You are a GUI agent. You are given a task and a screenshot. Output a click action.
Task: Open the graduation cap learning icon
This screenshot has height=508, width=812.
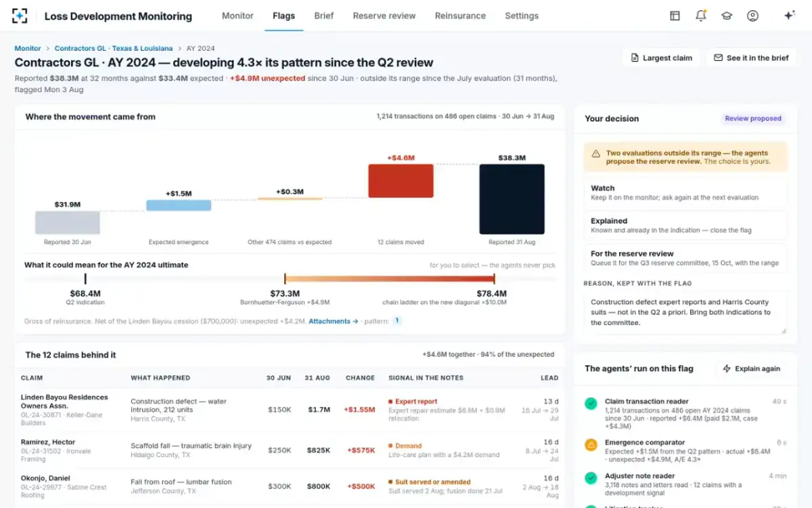pos(727,16)
